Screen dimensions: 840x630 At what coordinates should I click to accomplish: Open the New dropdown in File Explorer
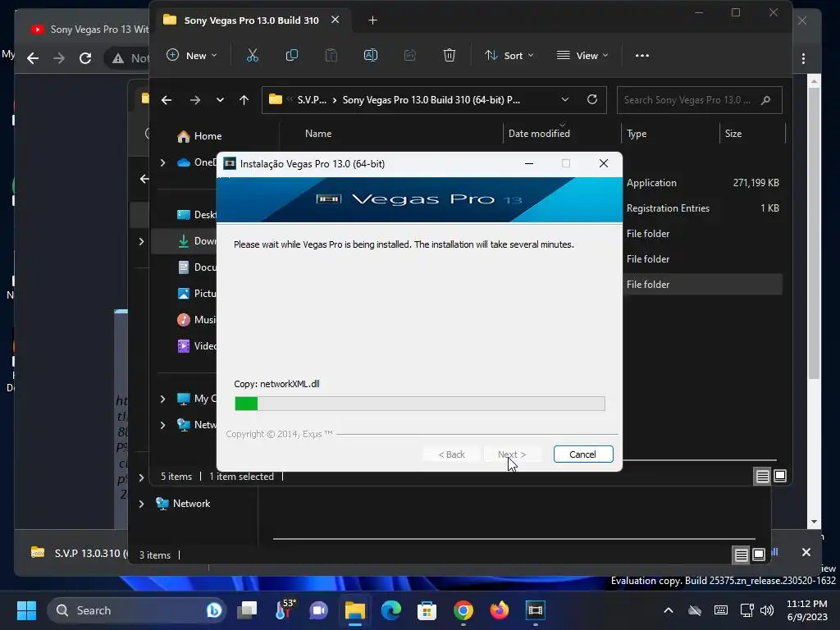[x=191, y=55]
